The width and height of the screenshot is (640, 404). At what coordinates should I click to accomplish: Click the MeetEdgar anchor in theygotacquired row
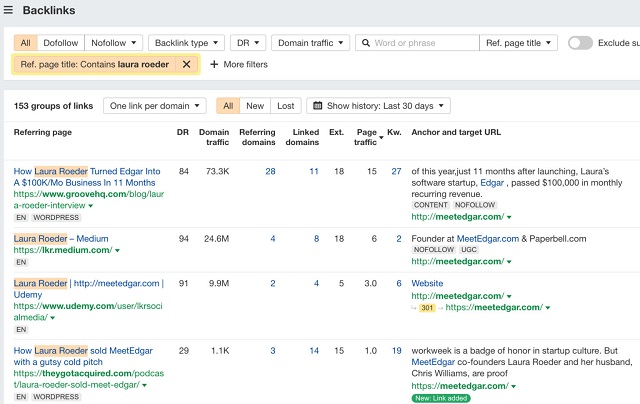click(433, 362)
